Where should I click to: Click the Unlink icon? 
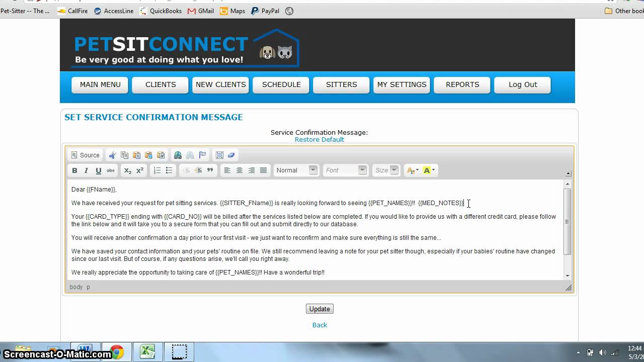coord(190,155)
